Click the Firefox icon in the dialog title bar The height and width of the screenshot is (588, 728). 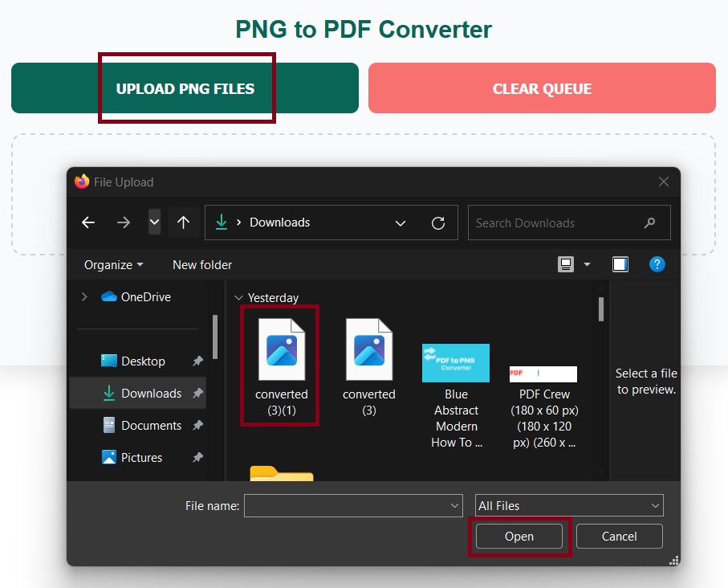point(81,182)
